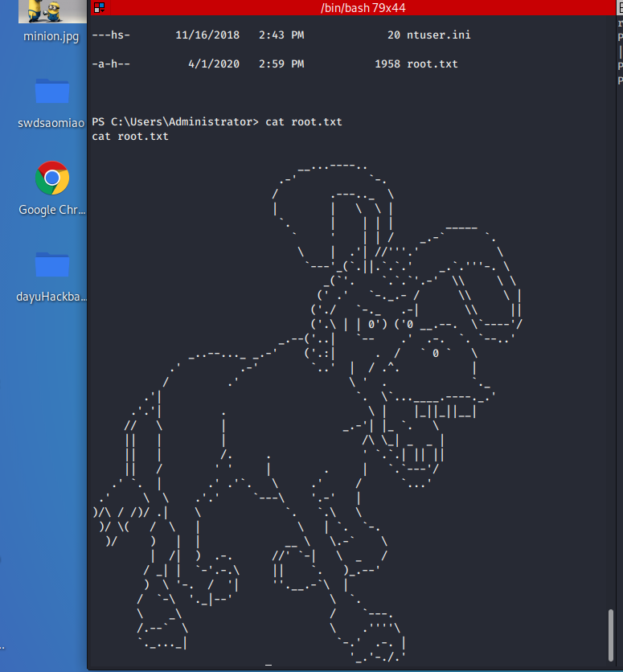
Task: Click the terminal vertical scrollbar thumb
Action: [x=611, y=635]
